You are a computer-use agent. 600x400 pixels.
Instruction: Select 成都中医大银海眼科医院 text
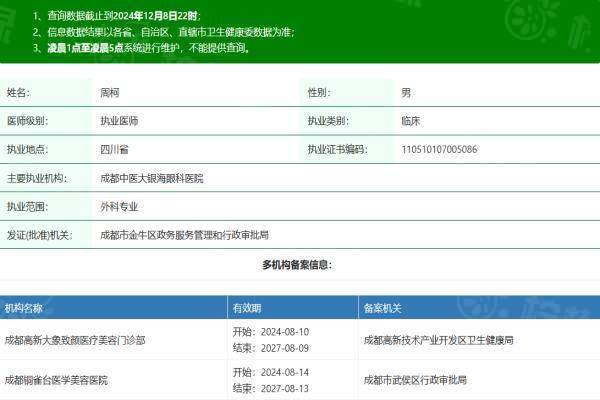click(x=152, y=178)
